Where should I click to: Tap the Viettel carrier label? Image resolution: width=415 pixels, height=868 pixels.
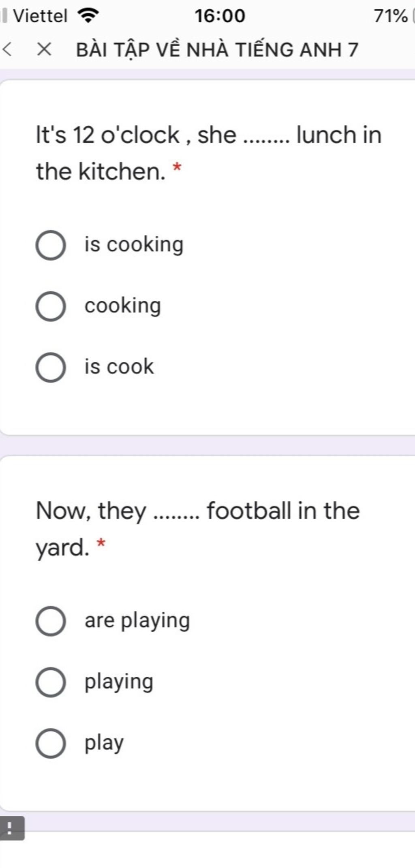point(40,16)
